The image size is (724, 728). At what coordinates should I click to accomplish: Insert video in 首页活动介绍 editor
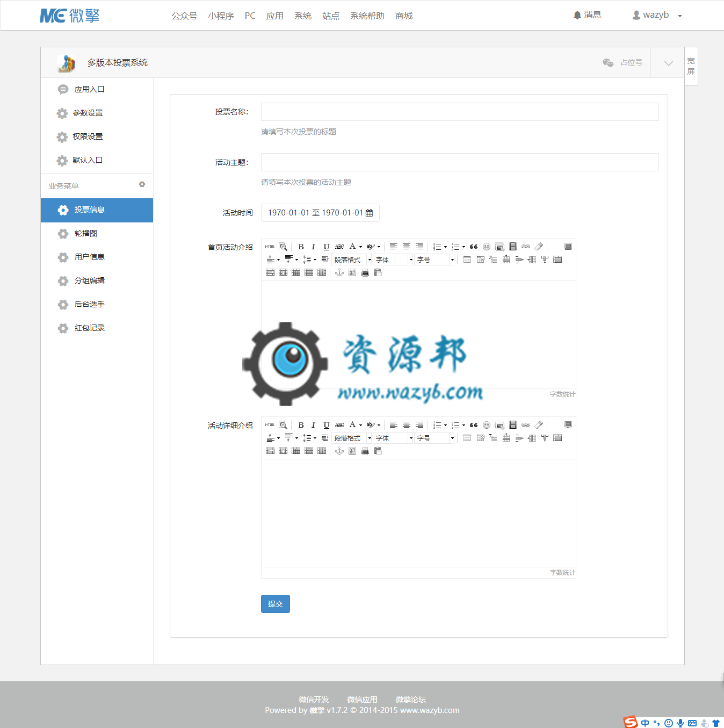(513, 247)
